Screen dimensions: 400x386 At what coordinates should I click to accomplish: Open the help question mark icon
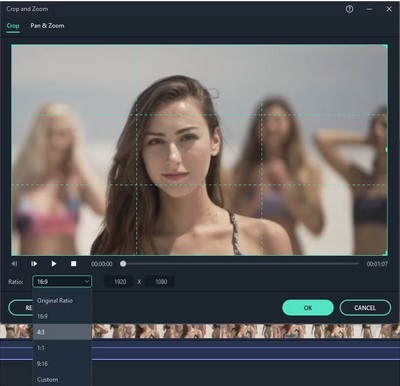tap(349, 9)
